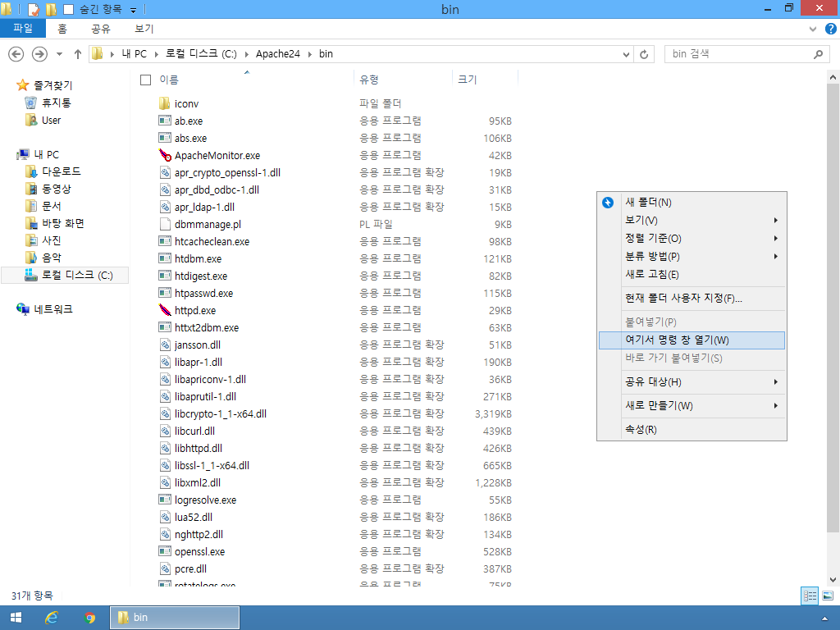Select the ApacheMonitor.exe file icon
This screenshot has width=840, height=630.
tap(164, 155)
